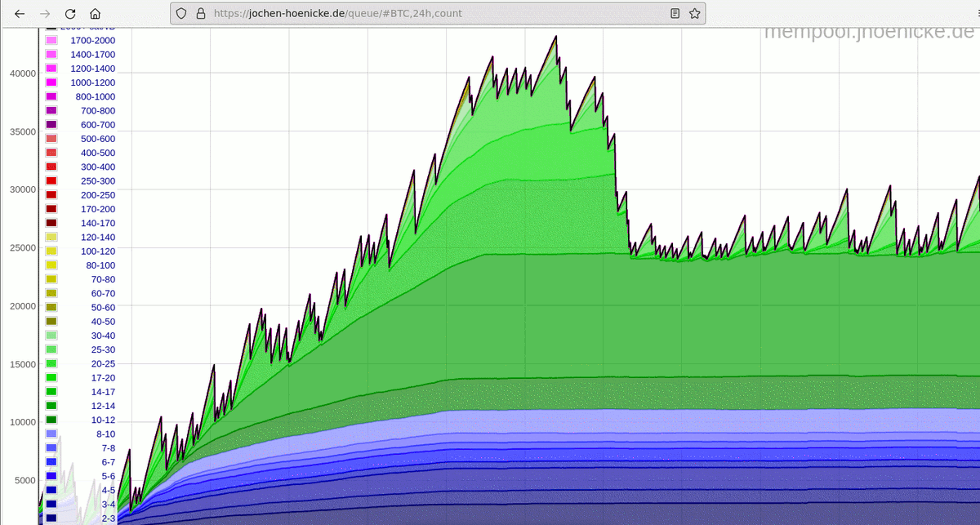Click the 1200-1400 fee color swatch
Image resolution: width=980 pixels, height=525 pixels.
(51, 69)
